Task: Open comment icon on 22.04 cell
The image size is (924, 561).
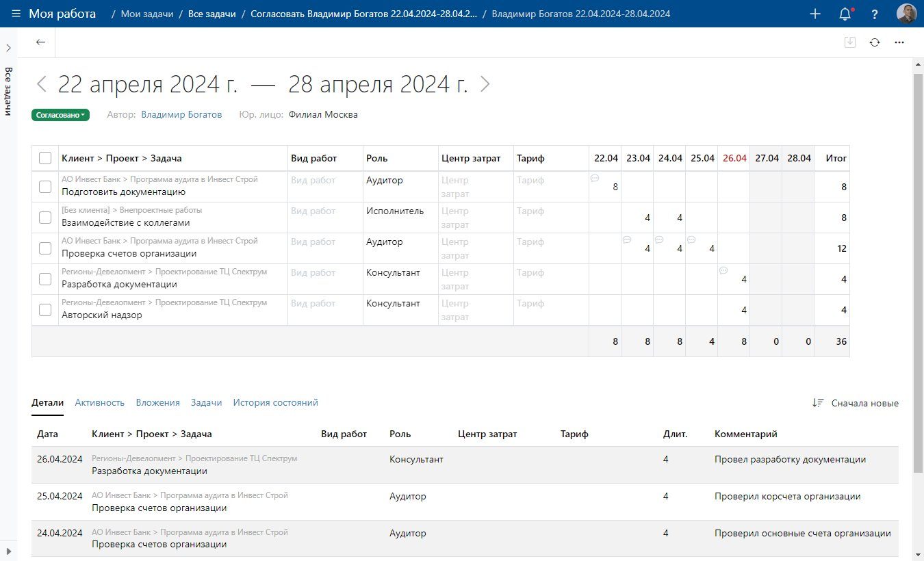Action: tap(595, 178)
